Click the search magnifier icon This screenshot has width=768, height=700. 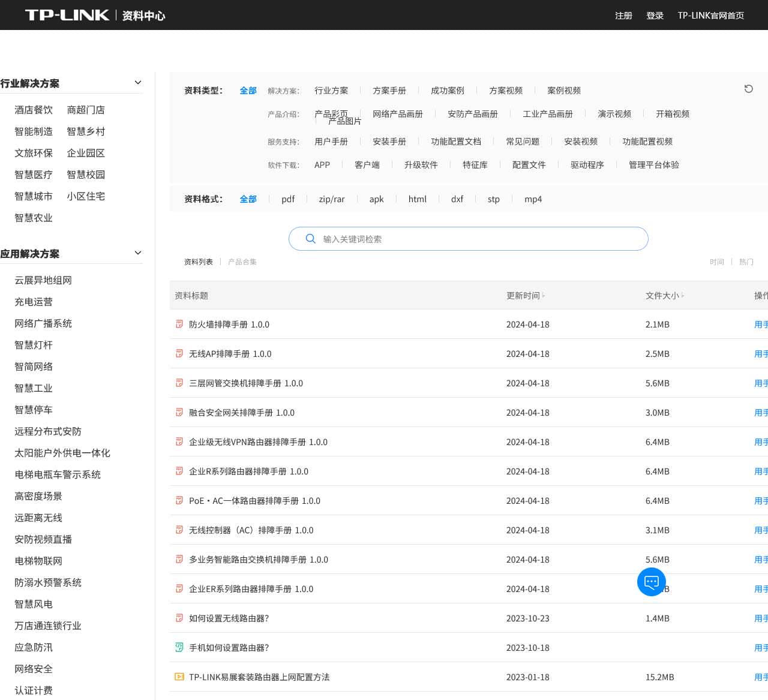[310, 239]
